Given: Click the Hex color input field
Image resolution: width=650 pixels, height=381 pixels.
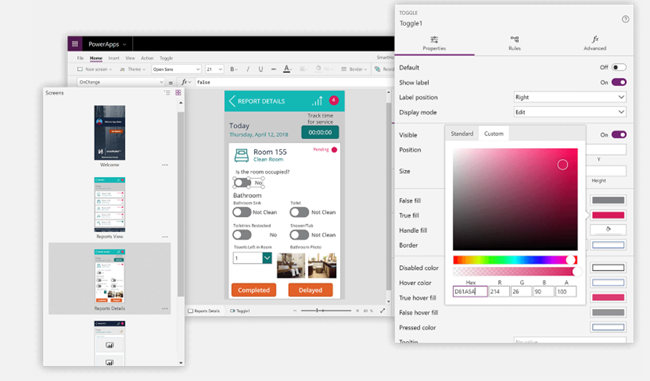Looking at the screenshot, I should click(x=470, y=291).
